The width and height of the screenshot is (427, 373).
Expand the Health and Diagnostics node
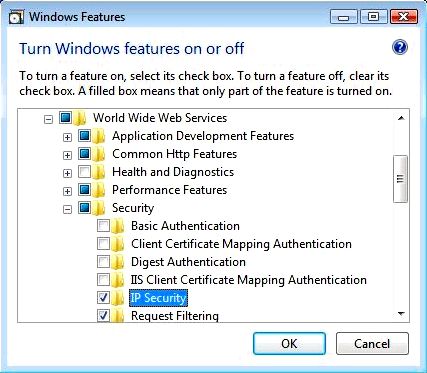68,173
